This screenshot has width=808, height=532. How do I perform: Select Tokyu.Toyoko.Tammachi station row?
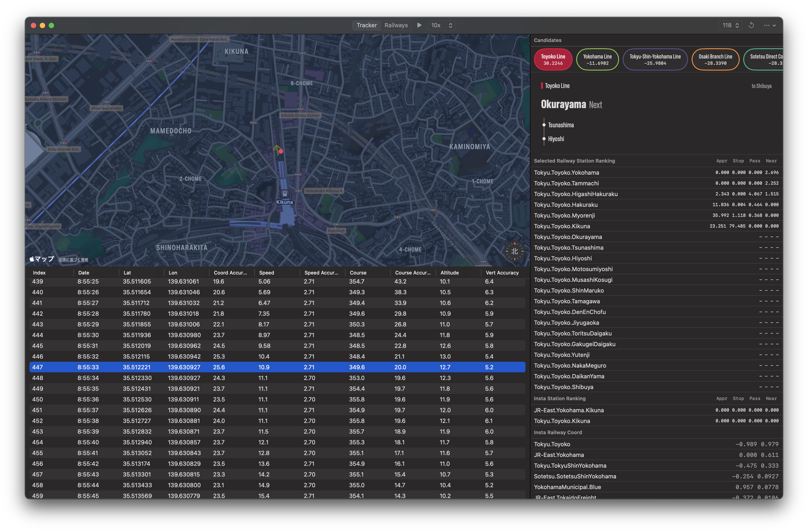click(x=656, y=183)
